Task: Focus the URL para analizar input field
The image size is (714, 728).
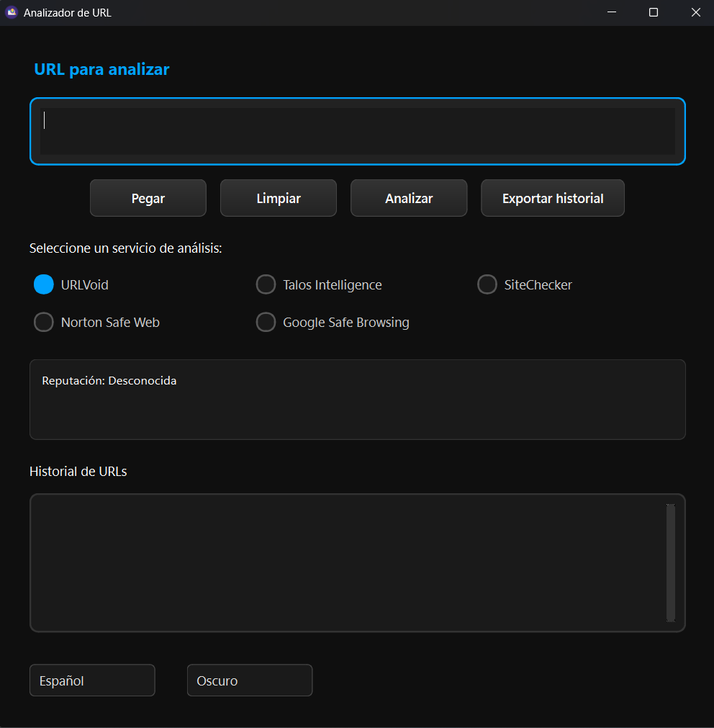Action: click(x=357, y=131)
